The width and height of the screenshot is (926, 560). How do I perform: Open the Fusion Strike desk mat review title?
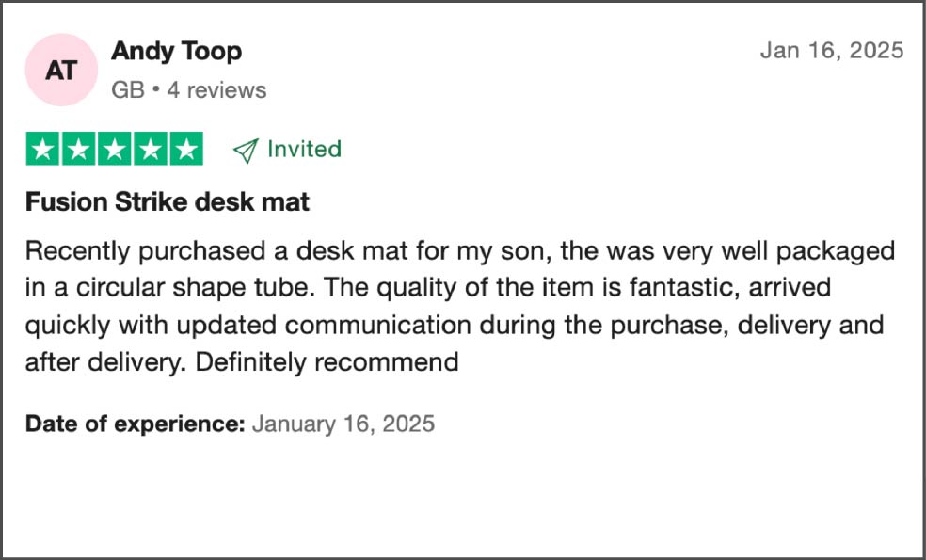click(x=168, y=202)
